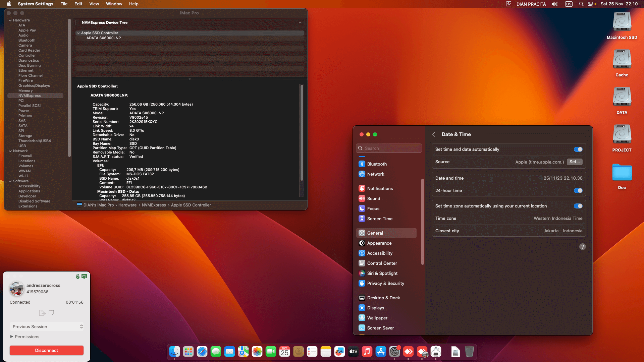This screenshot has height=362, width=644.
Task: Toggle Set time and date automatically
Action: (578, 149)
